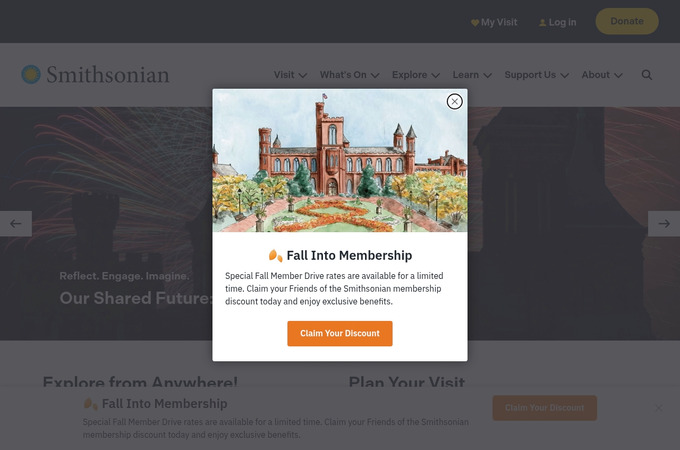This screenshot has width=680, height=450.
Task: Click Claim Your Discount in bottom banner
Action: (545, 408)
